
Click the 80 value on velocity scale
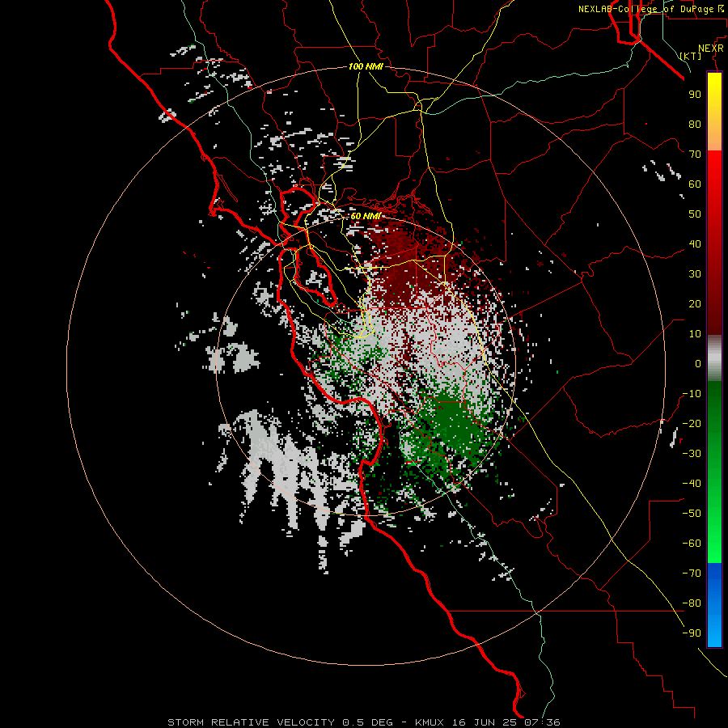[x=695, y=125]
